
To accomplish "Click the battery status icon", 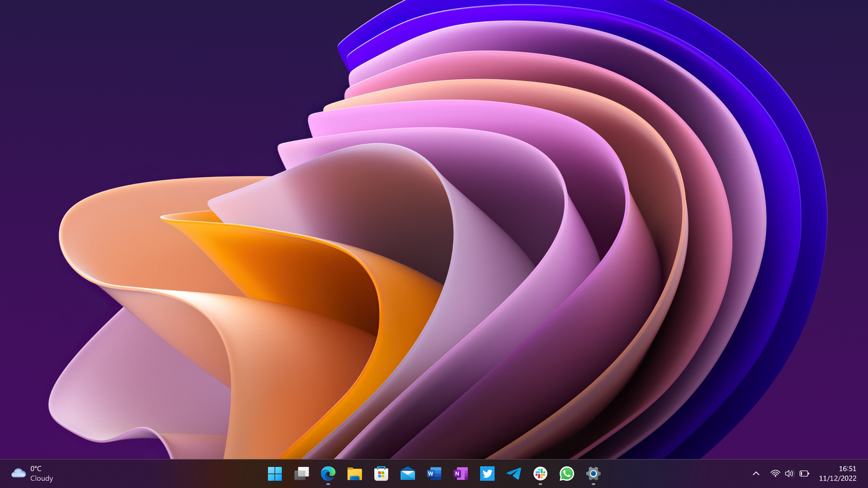I will 804,473.
